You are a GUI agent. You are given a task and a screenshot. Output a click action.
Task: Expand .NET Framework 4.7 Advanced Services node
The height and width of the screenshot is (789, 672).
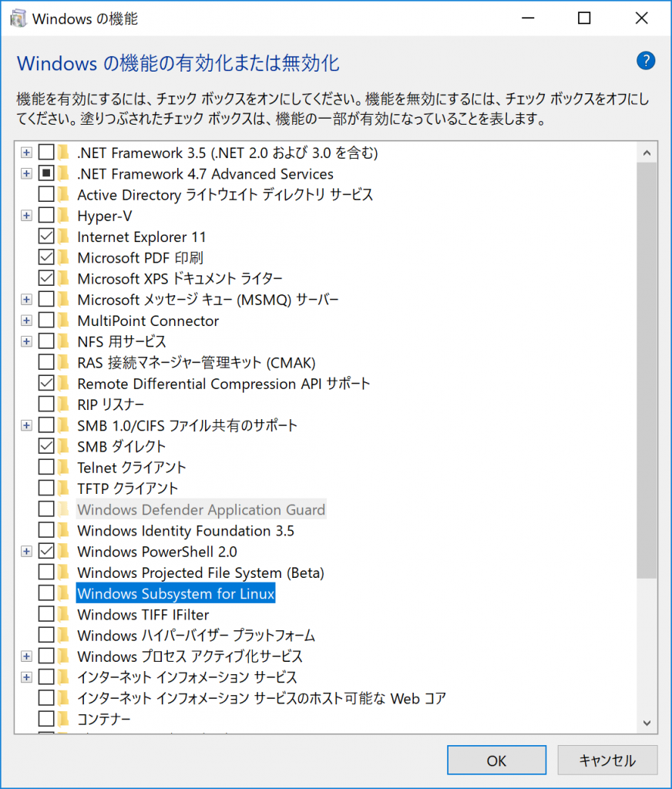27,173
